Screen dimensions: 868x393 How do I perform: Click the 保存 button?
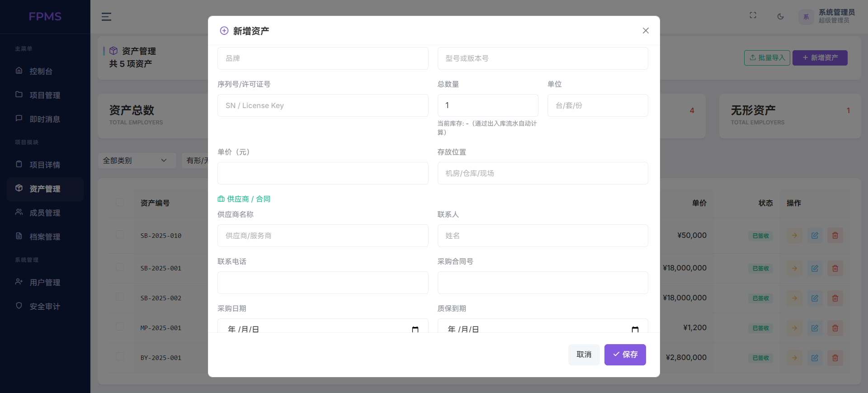[x=625, y=355]
